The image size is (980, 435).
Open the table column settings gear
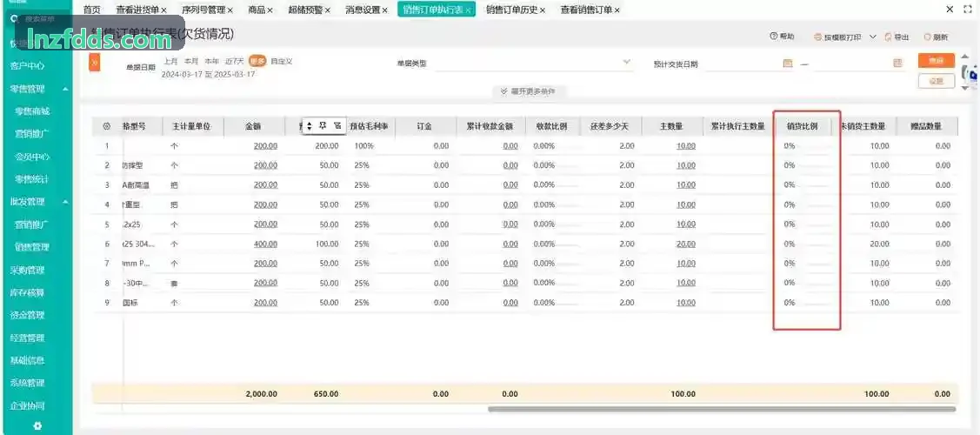point(107,126)
